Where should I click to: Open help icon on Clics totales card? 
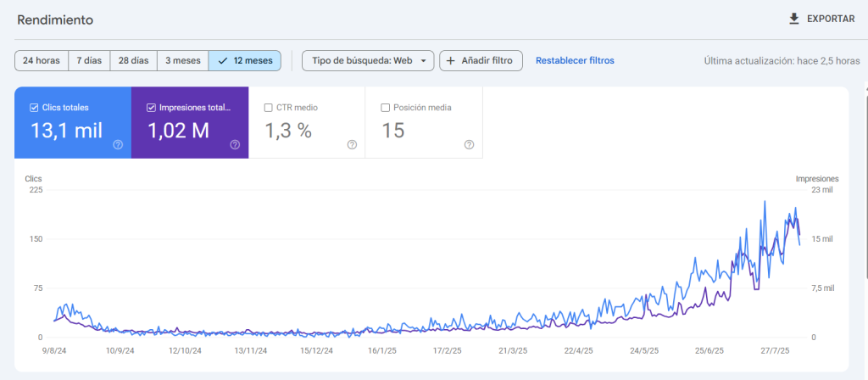click(x=118, y=145)
